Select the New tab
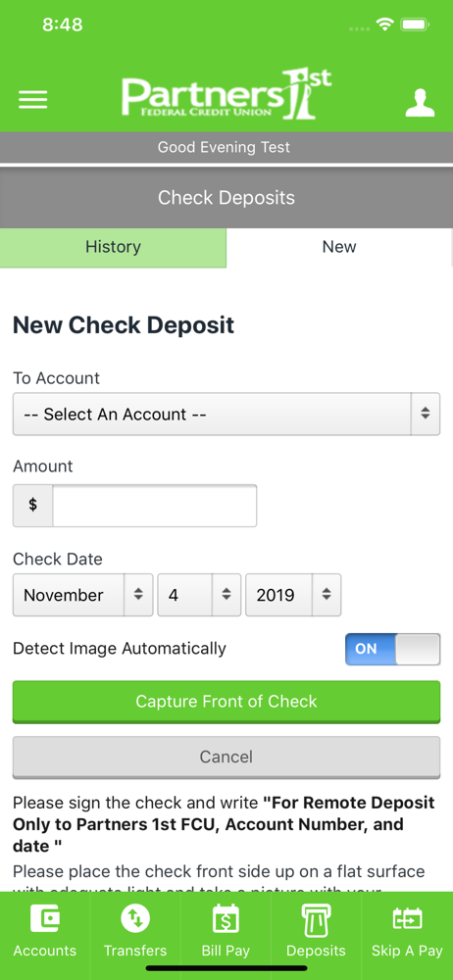This screenshot has height=980, width=453. 339,248
